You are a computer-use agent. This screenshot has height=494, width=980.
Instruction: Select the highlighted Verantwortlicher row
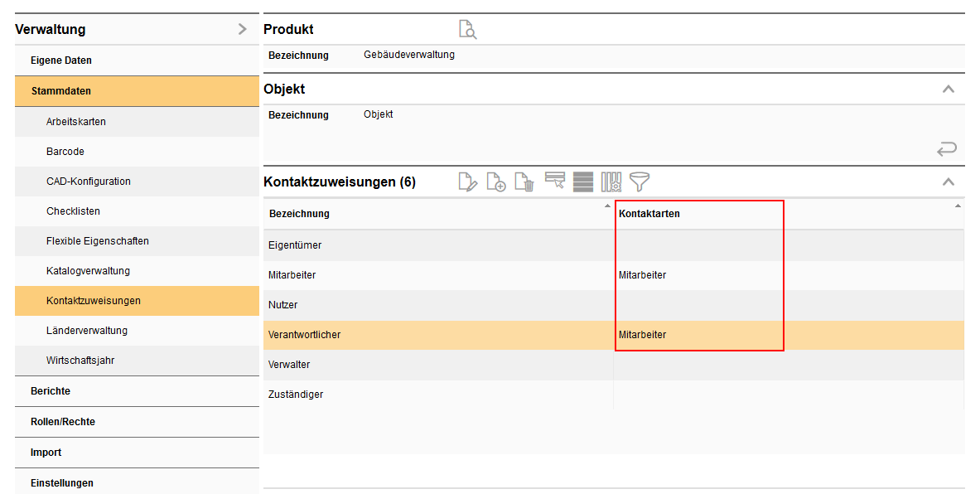tap(414, 334)
